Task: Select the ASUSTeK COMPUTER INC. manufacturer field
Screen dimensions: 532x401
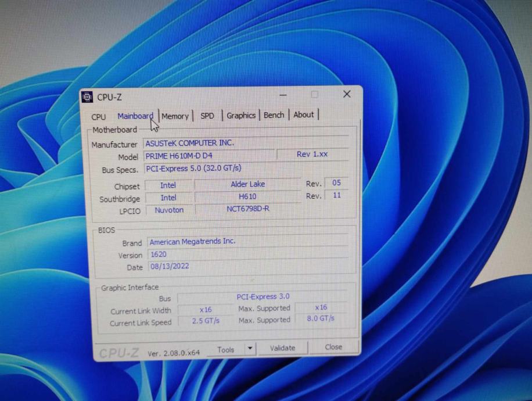Action: (x=246, y=143)
